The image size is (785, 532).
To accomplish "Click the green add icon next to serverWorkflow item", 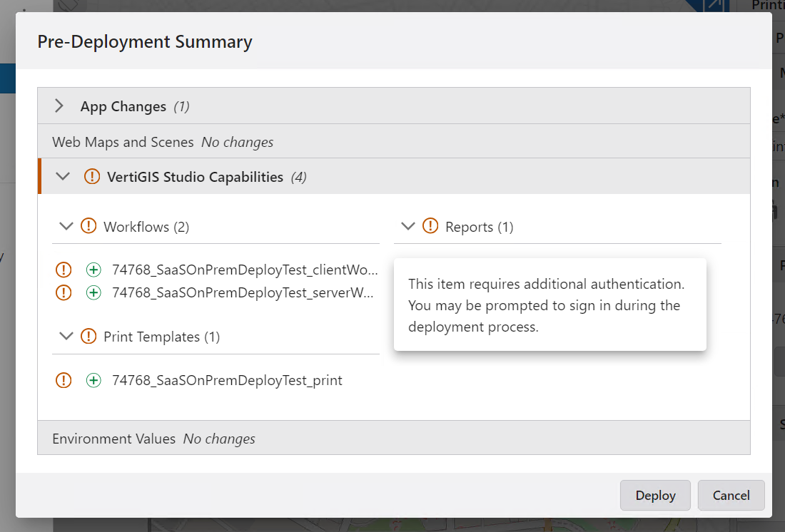I will pyautogui.click(x=93, y=292).
